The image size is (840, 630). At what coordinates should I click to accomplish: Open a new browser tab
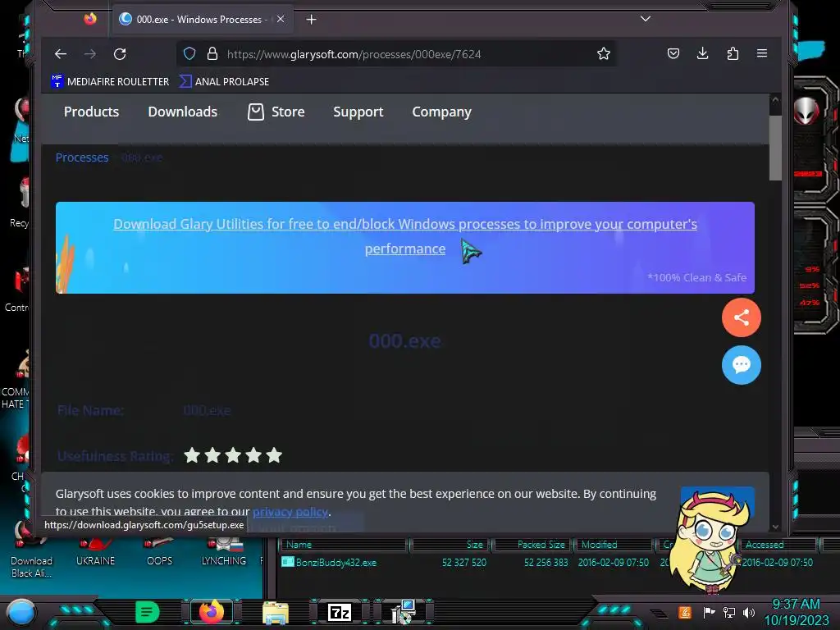tap(311, 20)
